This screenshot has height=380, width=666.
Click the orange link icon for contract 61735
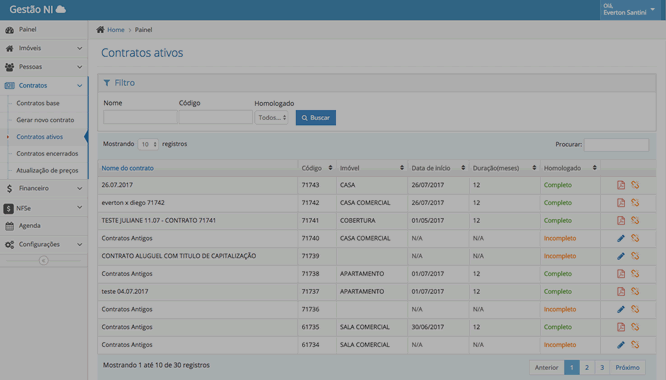[x=635, y=327]
